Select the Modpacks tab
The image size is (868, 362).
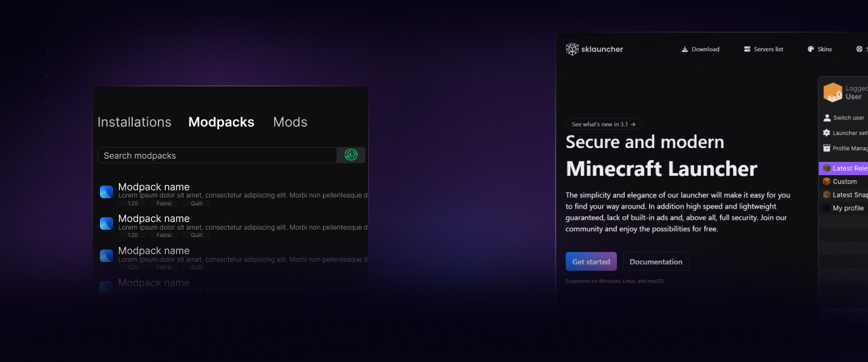coord(221,122)
